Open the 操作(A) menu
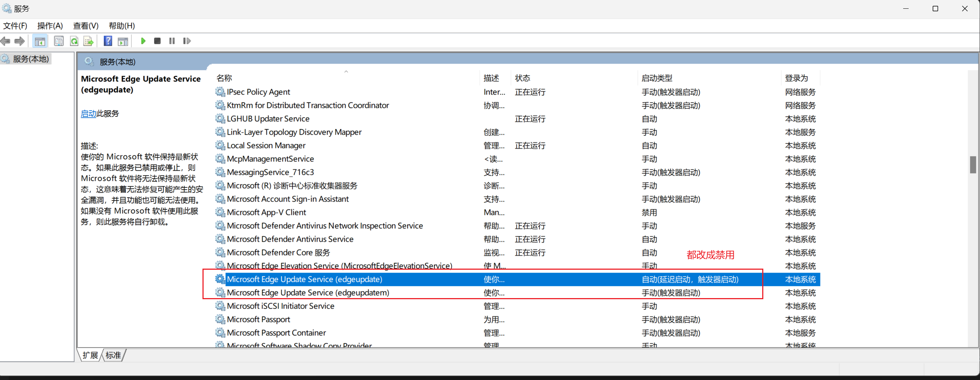Viewport: 980px width, 380px height. pyautogui.click(x=50, y=26)
